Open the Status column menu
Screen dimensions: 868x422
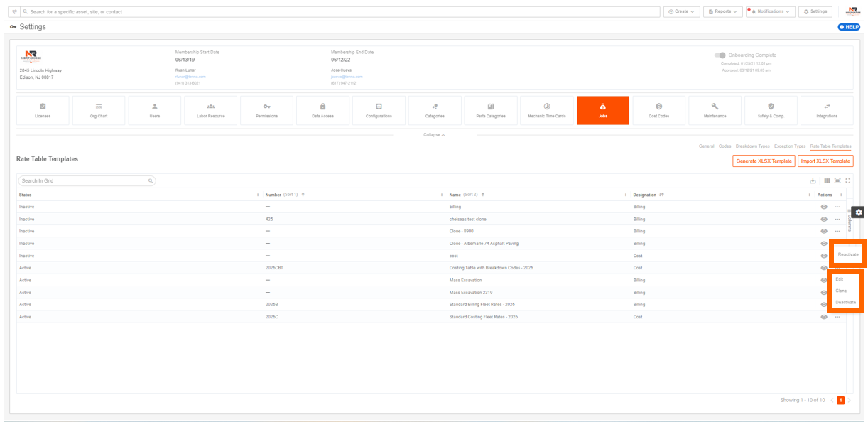click(257, 194)
